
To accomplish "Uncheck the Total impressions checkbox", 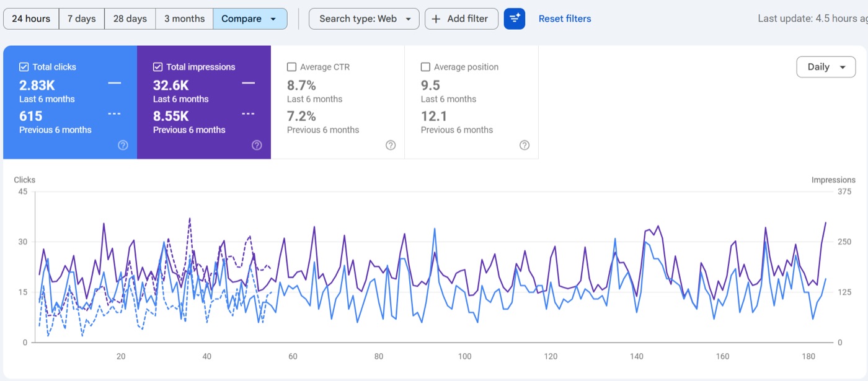I will 158,67.
